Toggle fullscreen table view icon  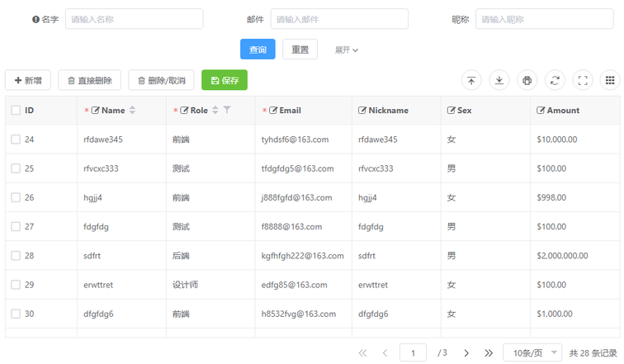point(583,80)
